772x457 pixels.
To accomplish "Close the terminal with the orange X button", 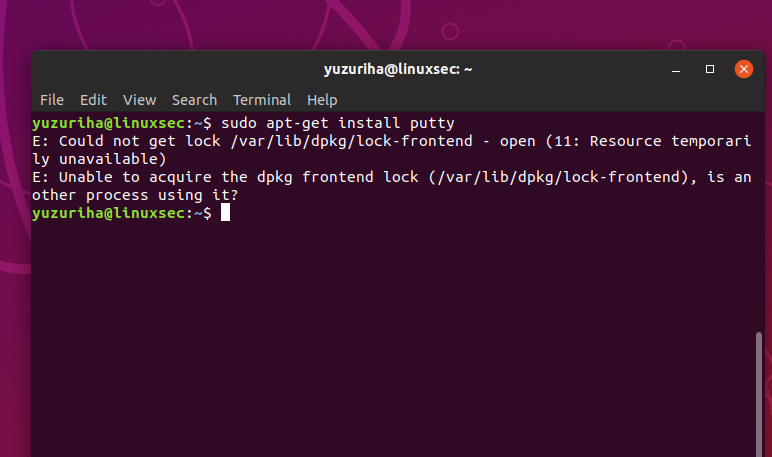I will 743,69.
